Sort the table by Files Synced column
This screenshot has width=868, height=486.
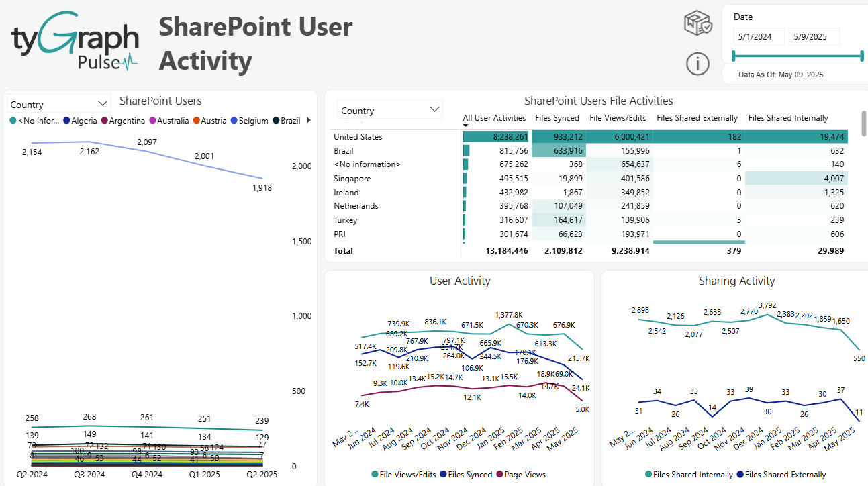coord(557,117)
